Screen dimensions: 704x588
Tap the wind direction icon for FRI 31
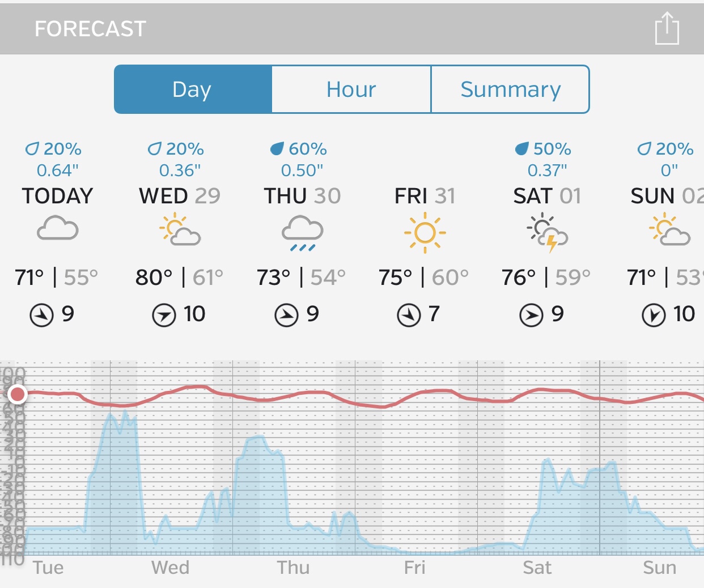point(409,315)
